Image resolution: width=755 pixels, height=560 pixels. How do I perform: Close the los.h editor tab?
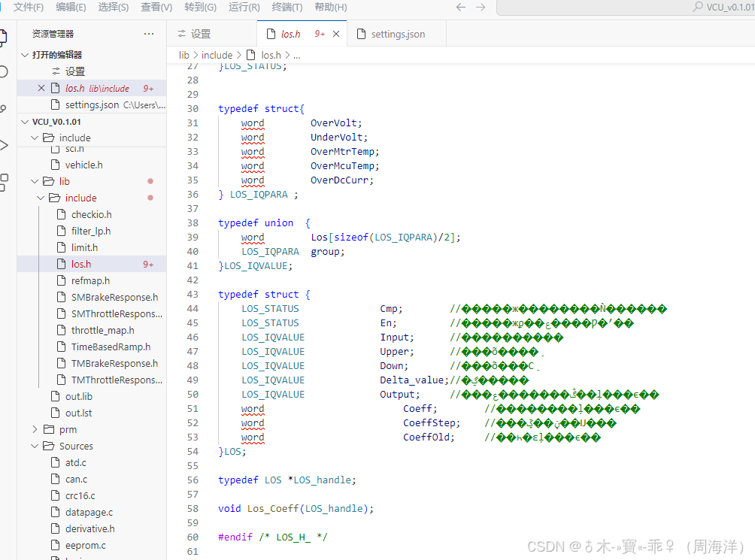(336, 34)
